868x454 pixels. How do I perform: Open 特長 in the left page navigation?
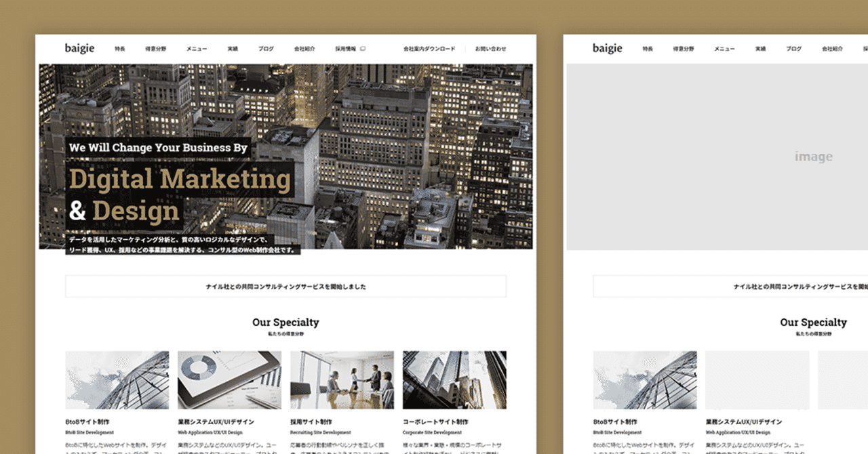(120, 49)
